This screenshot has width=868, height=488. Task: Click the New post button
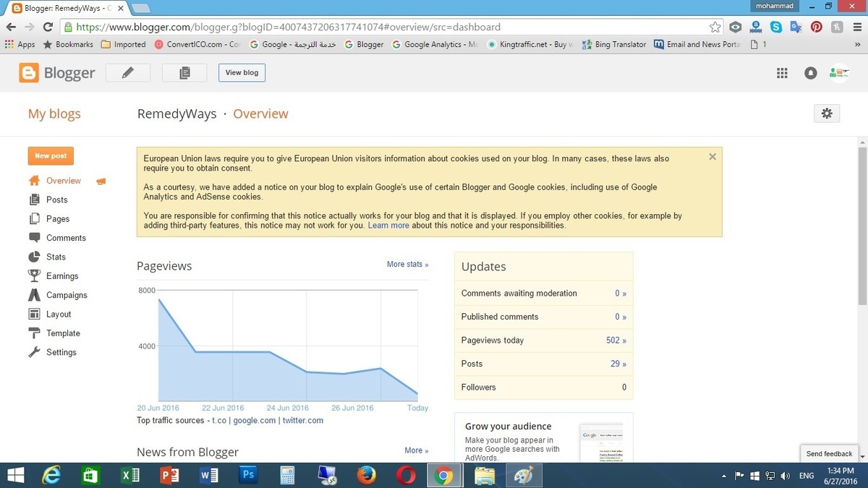(x=51, y=155)
